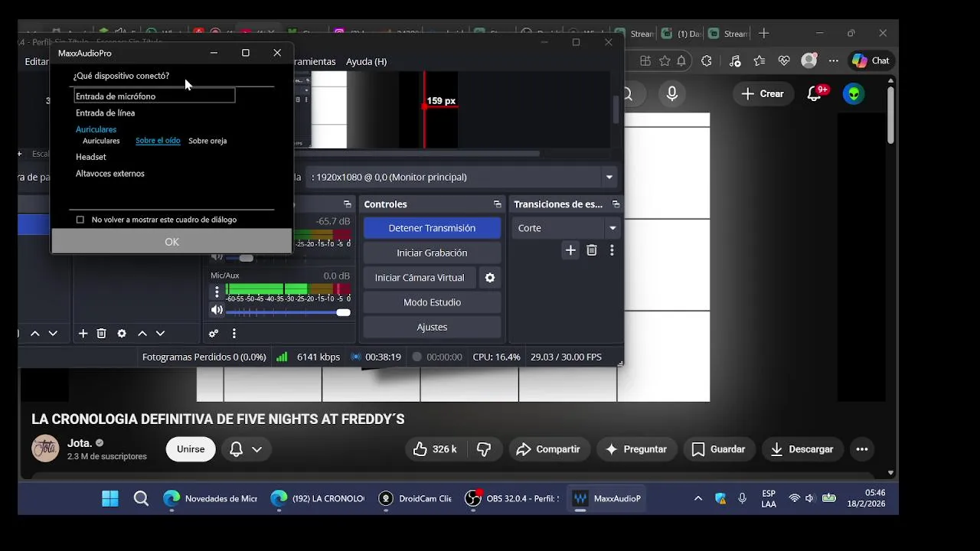
Task: Pop out the Controles dock icon
Action: (x=498, y=204)
